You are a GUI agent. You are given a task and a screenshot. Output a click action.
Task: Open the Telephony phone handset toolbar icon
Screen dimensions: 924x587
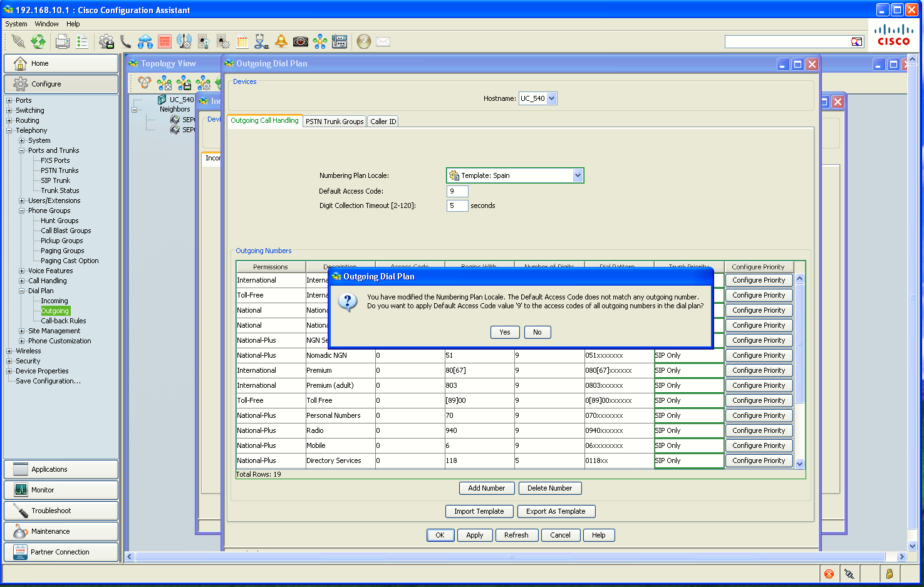tap(126, 41)
